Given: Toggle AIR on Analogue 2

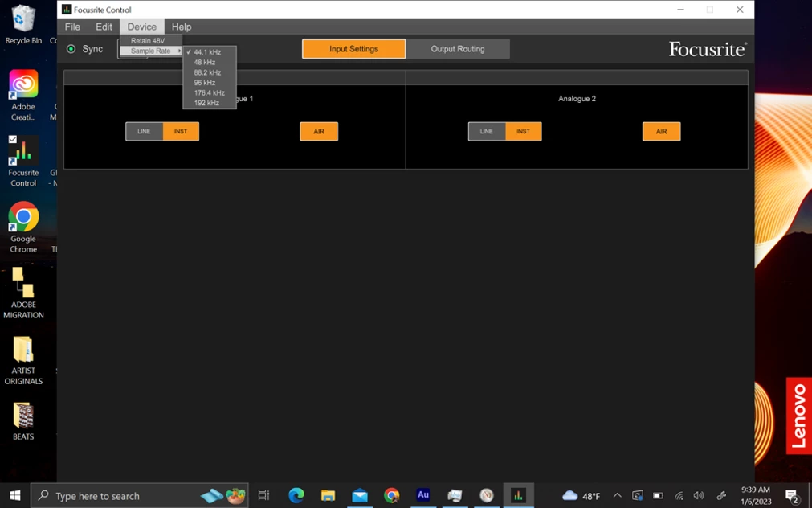Looking at the screenshot, I should 661,131.
